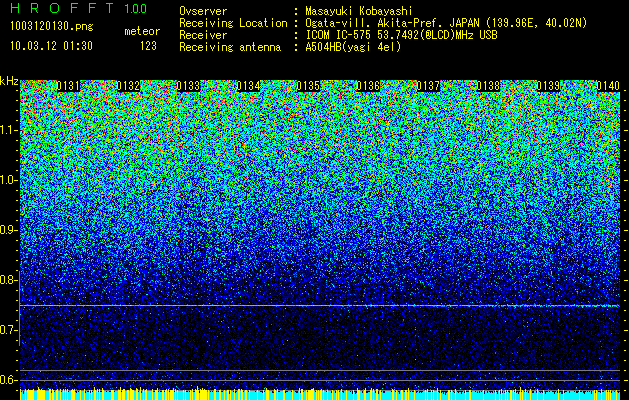Click the ICOM IC-575 53.7492 MHz receiver text
This screenshot has height=400, width=629.
[401, 35]
